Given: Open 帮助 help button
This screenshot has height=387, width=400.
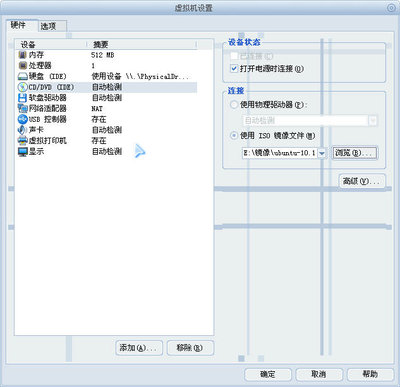Looking at the screenshot, I should tap(370, 374).
